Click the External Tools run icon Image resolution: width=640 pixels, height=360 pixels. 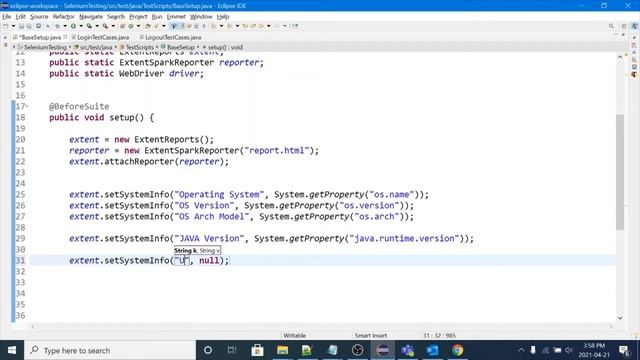[x=105, y=26]
